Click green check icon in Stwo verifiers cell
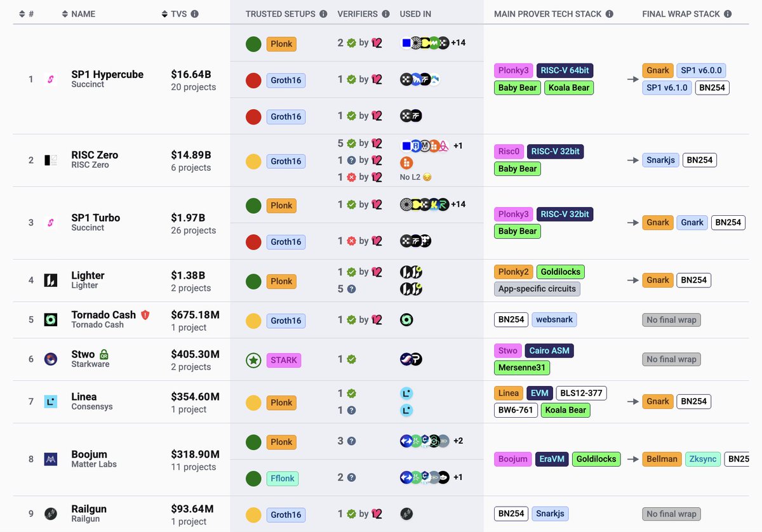This screenshot has height=532, width=762. [351, 359]
